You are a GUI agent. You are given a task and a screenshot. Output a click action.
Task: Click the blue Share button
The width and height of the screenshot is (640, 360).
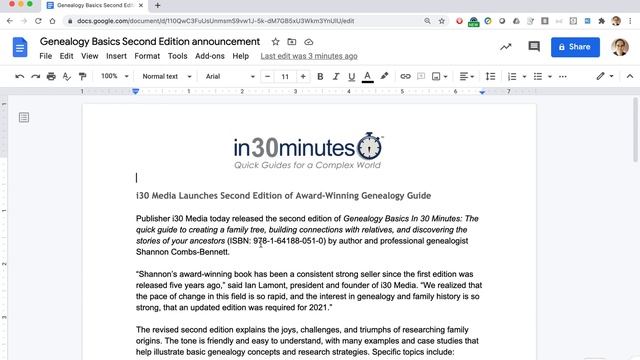pos(575,47)
